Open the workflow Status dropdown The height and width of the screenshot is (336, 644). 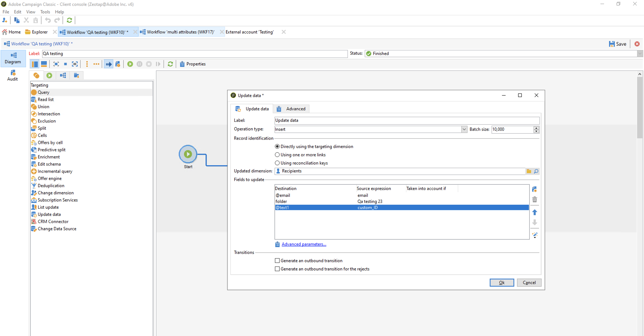(640, 54)
